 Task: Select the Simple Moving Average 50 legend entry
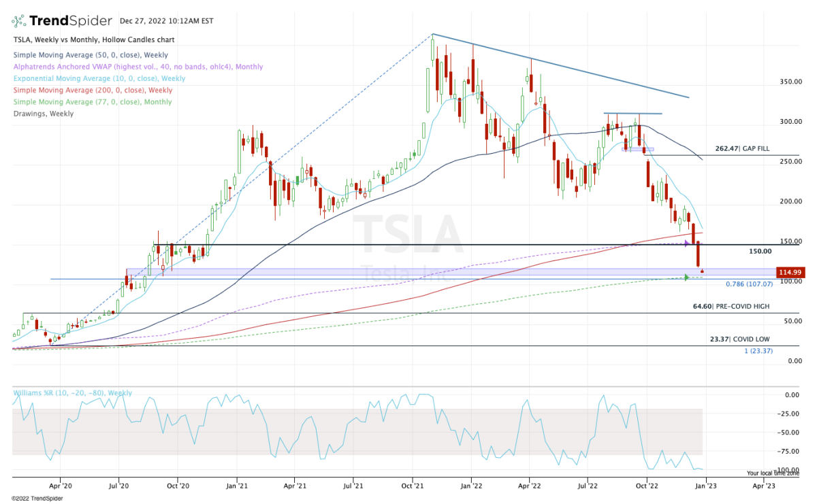click(x=90, y=55)
